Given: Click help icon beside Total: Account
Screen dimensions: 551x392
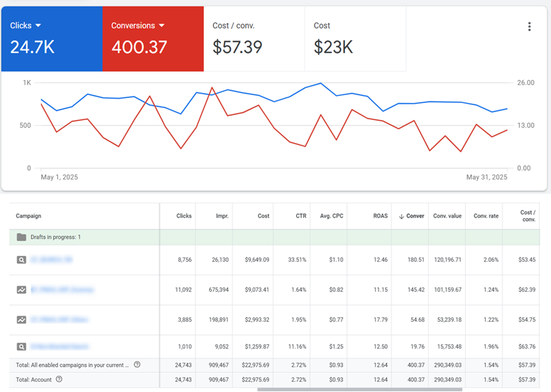Looking at the screenshot, I should tap(59, 379).
